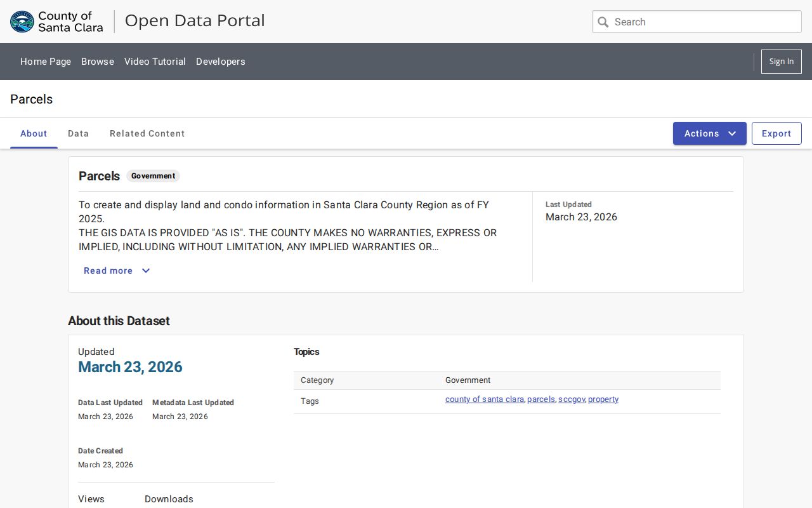This screenshot has width=812, height=508.
Task: Open the 'parcels' tag link
Action: [541, 399]
